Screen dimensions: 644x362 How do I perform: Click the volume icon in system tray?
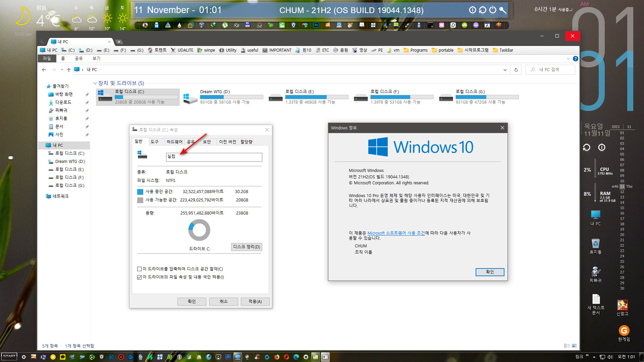click(610, 357)
